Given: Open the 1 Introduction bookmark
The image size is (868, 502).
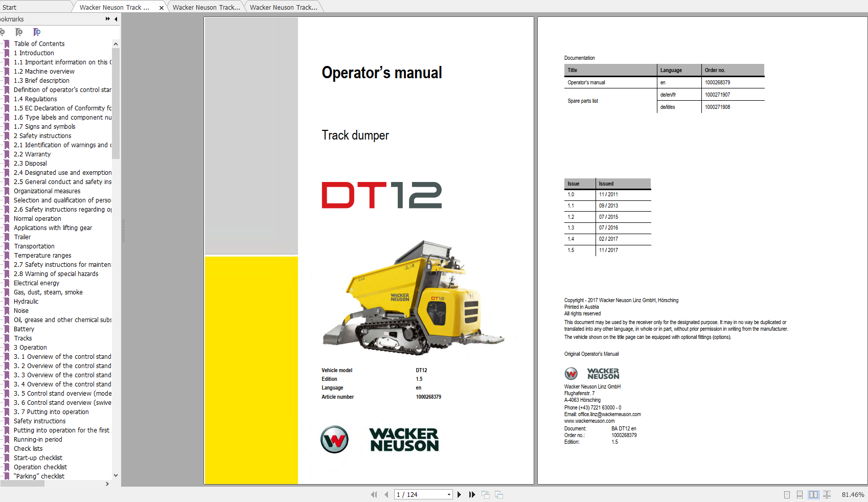Looking at the screenshot, I should click(34, 53).
